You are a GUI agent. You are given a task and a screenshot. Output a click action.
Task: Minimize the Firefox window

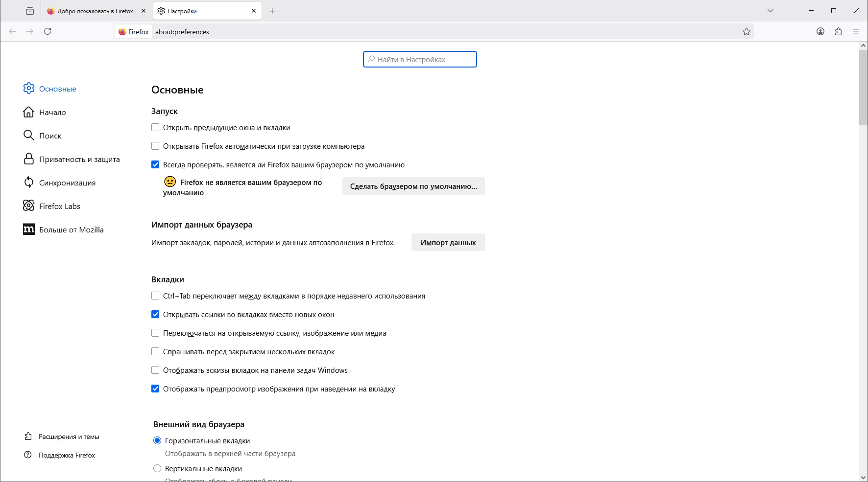811,11
